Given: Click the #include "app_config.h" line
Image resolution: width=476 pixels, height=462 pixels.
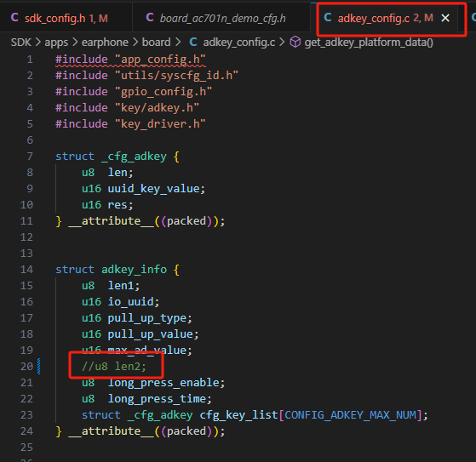Looking at the screenshot, I should coord(130,60).
